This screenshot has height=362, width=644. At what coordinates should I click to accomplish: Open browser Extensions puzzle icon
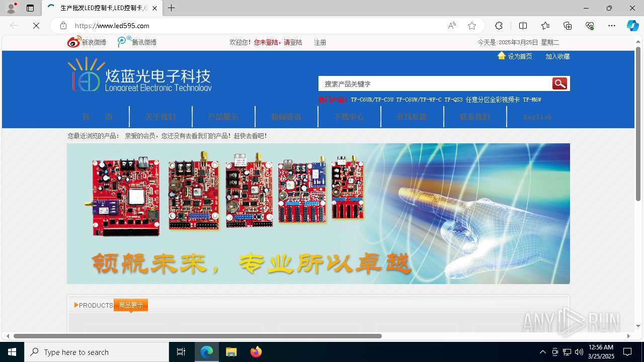pos(499,26)
